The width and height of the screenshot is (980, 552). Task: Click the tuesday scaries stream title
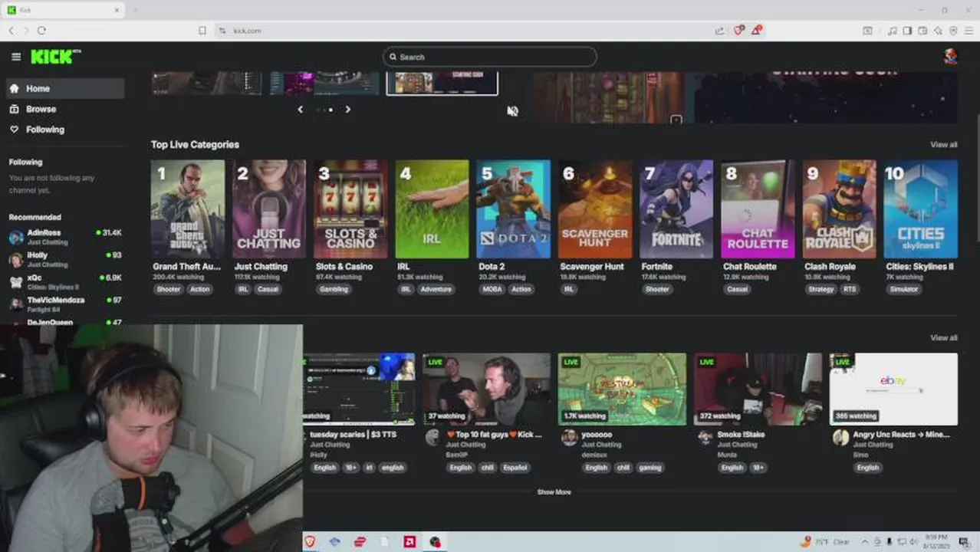pyautogui.click(x=353, y=434)
